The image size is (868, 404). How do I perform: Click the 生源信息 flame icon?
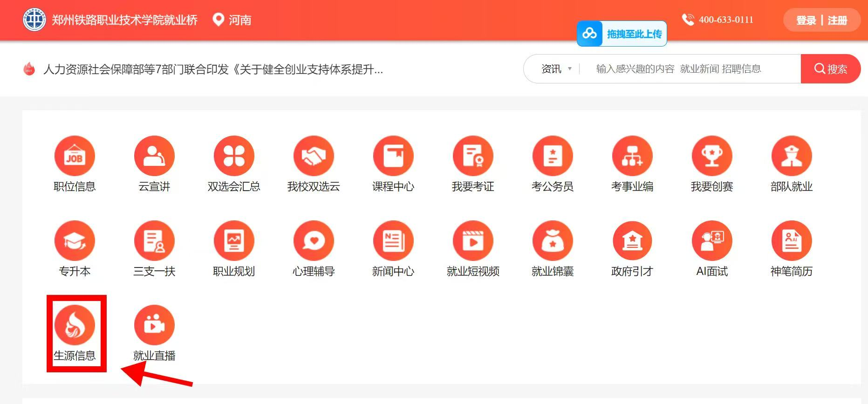click(x=75, y=325)
